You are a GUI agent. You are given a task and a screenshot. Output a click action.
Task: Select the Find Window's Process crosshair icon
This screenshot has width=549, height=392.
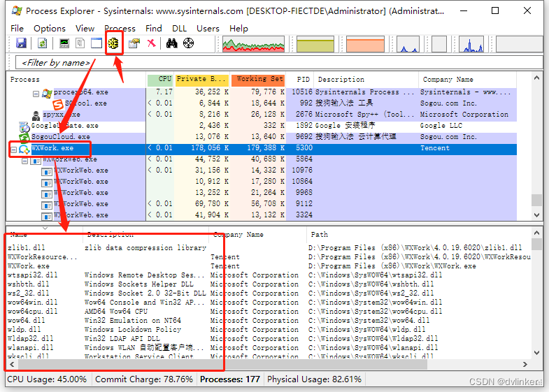point(188,43)
